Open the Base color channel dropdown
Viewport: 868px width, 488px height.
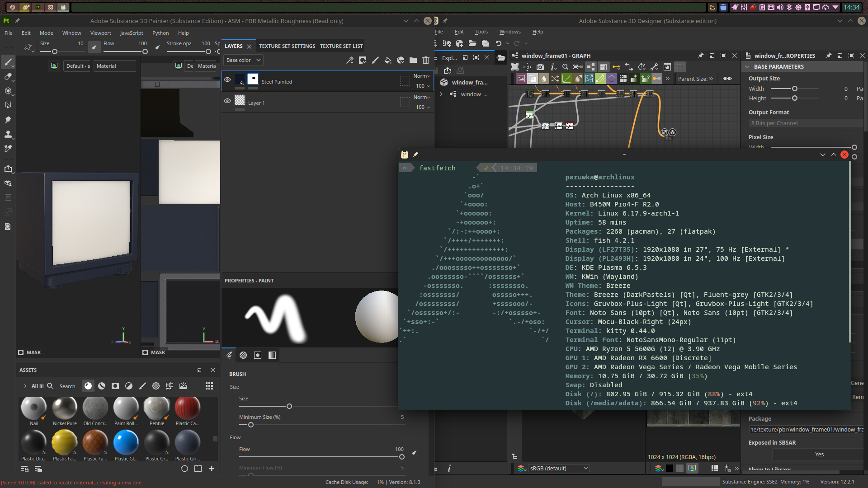point(243,60)
